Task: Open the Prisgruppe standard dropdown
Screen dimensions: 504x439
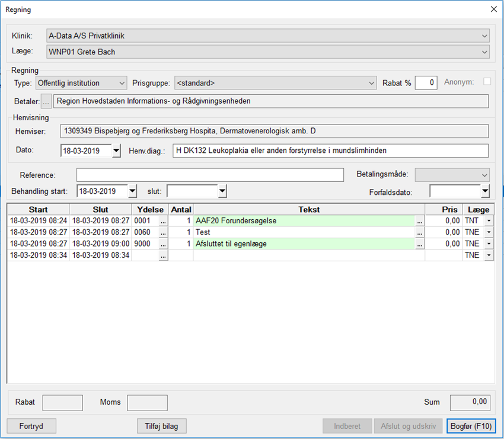Action: 371,83
